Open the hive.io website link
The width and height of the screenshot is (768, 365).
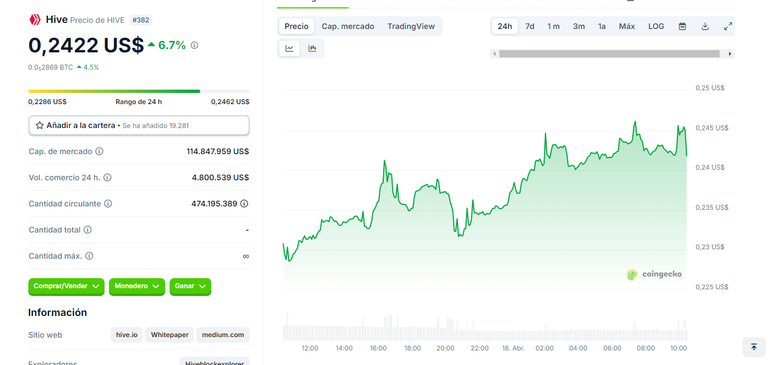pyautogui.click(x=127, y=335)
